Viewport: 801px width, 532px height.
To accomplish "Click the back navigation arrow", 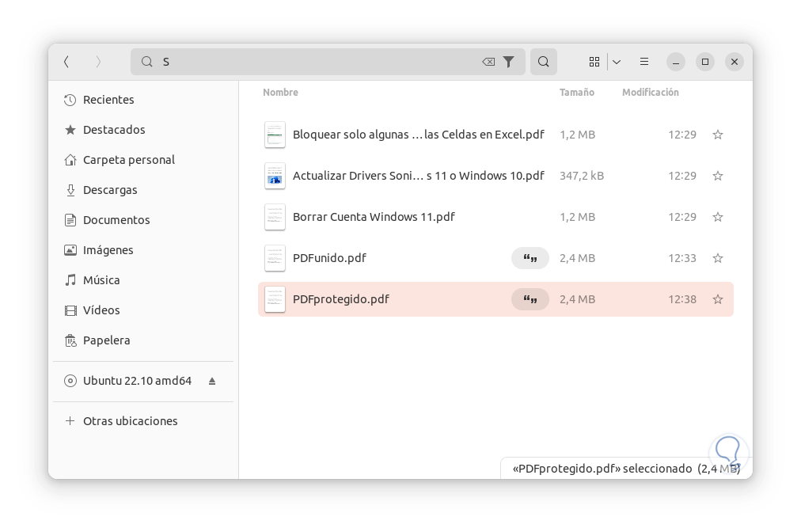I will click(x=66, y=62).
